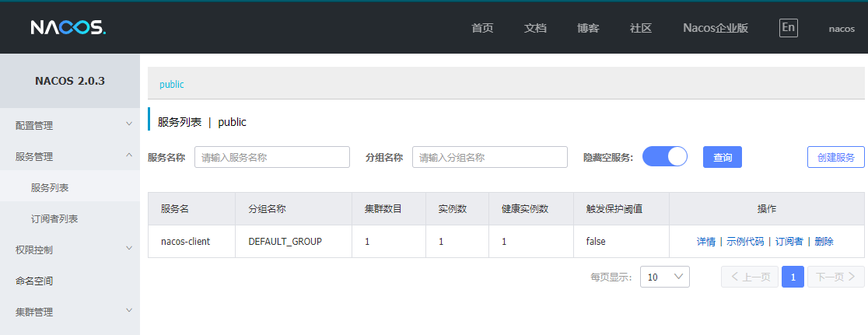Click the 服务名 column header
The height and width of the screenshot is (335, 868).
pos(191,209)
